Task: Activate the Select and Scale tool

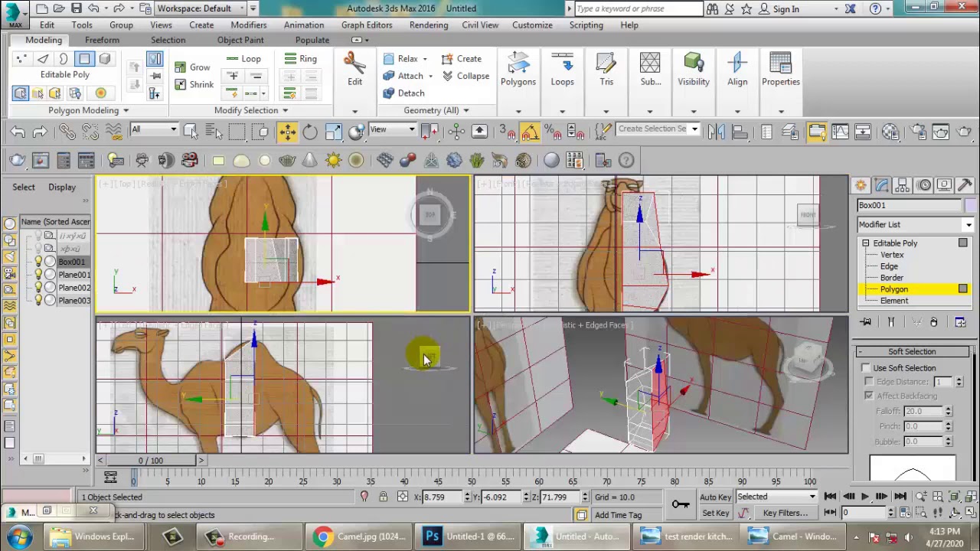Action: [x=333, y=132]
